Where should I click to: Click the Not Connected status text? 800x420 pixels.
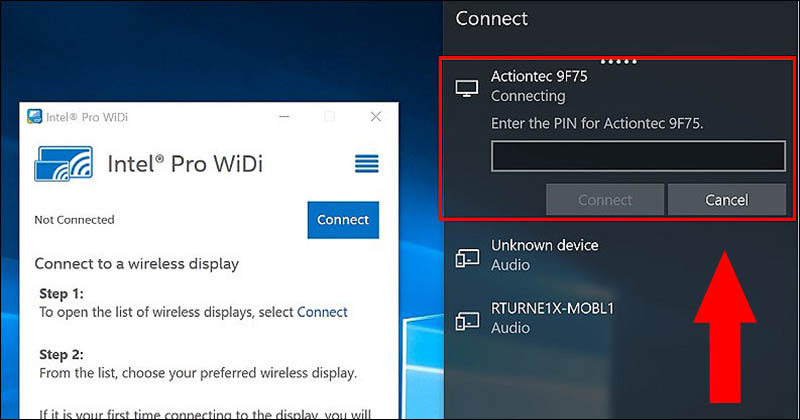[74, 220]
